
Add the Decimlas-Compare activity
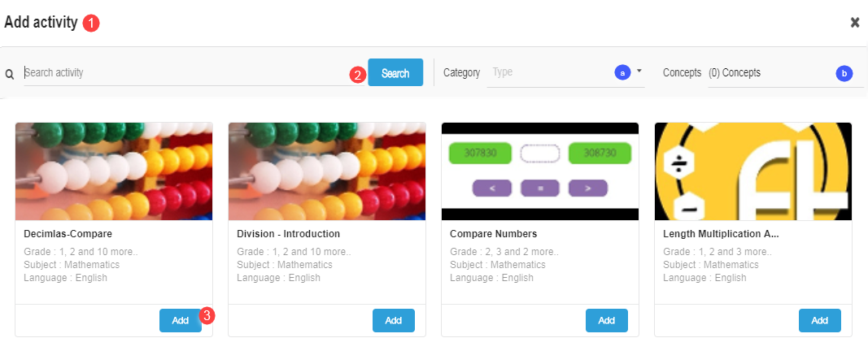(x=181, y=320)
